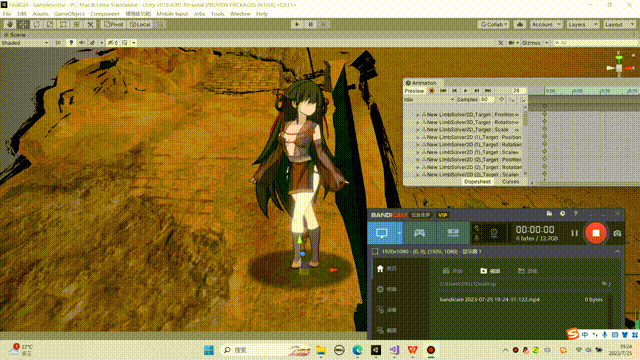
Task: Click the Pause button in Unity toolbar
Action: tap(311, 24)
